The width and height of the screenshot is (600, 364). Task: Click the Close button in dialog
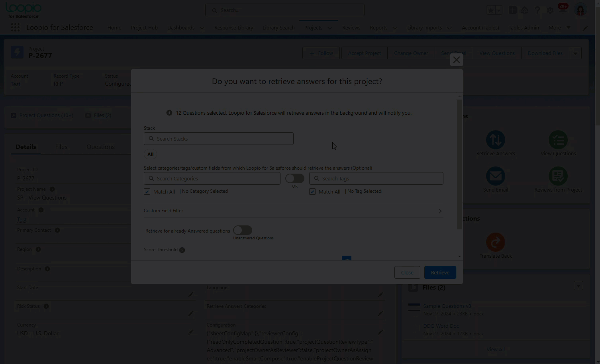click(407, 272)
